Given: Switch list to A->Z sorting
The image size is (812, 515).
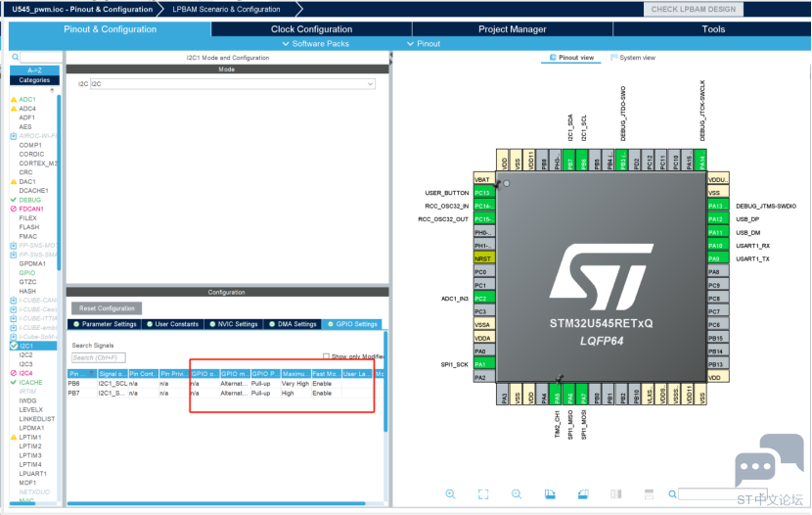Looking at the screenshot, I should (34, 70).
